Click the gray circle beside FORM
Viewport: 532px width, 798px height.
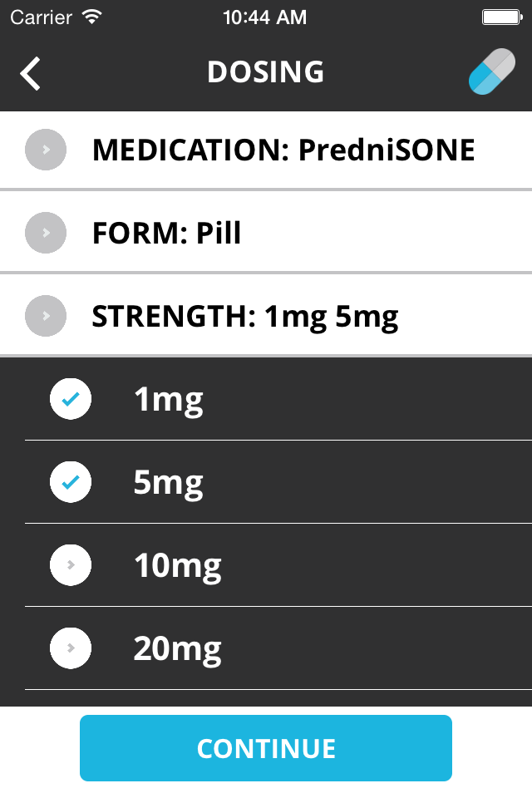coord(46,233)
